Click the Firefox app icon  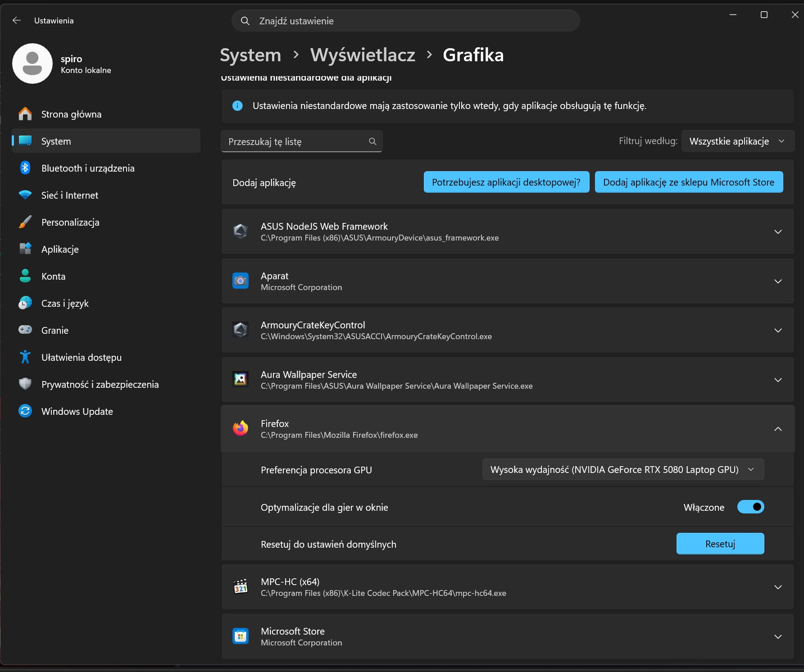[241, 428]
